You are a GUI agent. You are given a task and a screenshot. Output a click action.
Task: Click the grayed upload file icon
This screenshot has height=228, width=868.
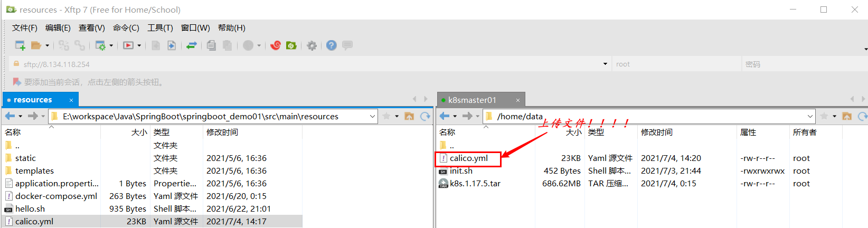point(156,45)
